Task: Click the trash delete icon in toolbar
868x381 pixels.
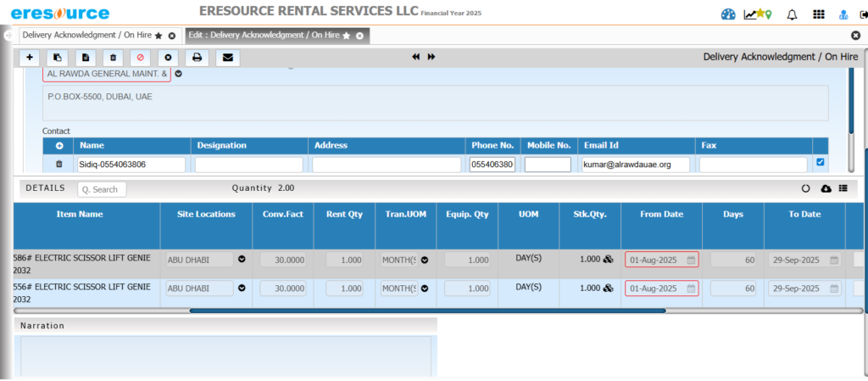Action: pos(113,58)
